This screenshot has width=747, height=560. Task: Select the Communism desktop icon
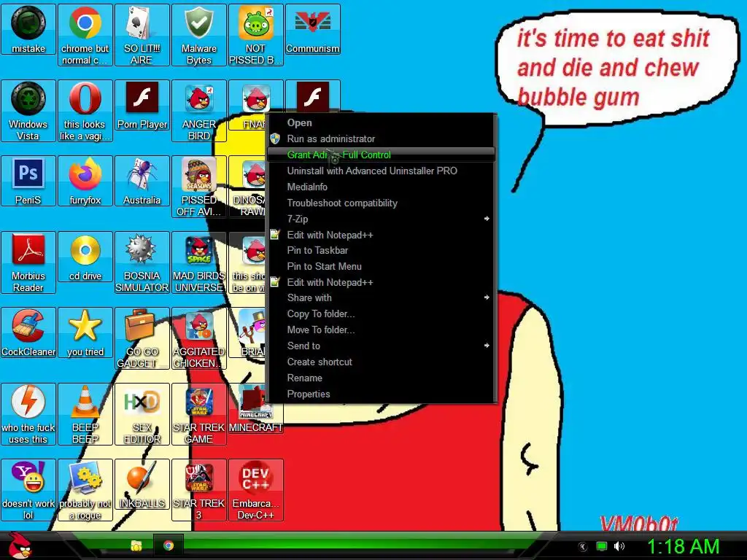pos(312,29)
